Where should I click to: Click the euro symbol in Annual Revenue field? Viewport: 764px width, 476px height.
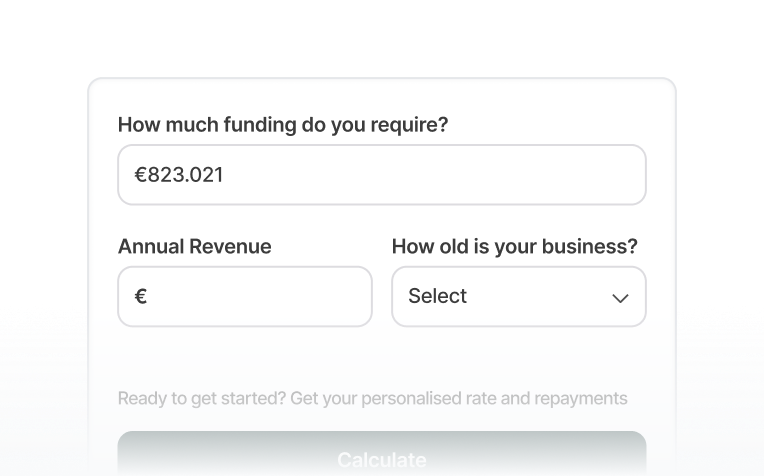coord(141,296)
